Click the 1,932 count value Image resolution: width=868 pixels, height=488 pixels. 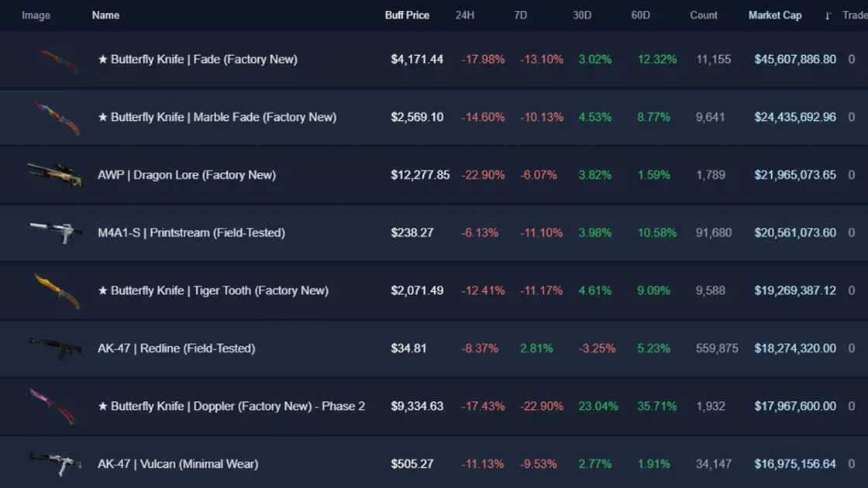pyautogui.click(x=710, y=406)
